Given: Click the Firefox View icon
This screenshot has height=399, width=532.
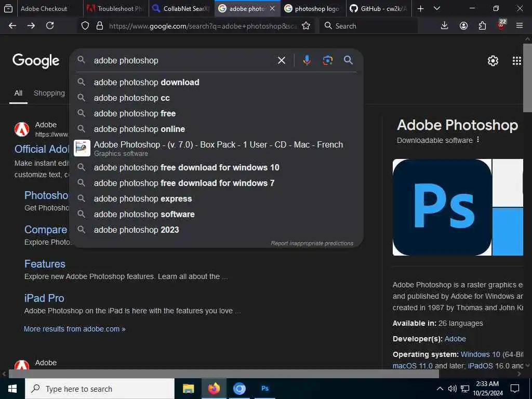Looking at the screenshot, I should pyautogui.click(x=8, y=8).
